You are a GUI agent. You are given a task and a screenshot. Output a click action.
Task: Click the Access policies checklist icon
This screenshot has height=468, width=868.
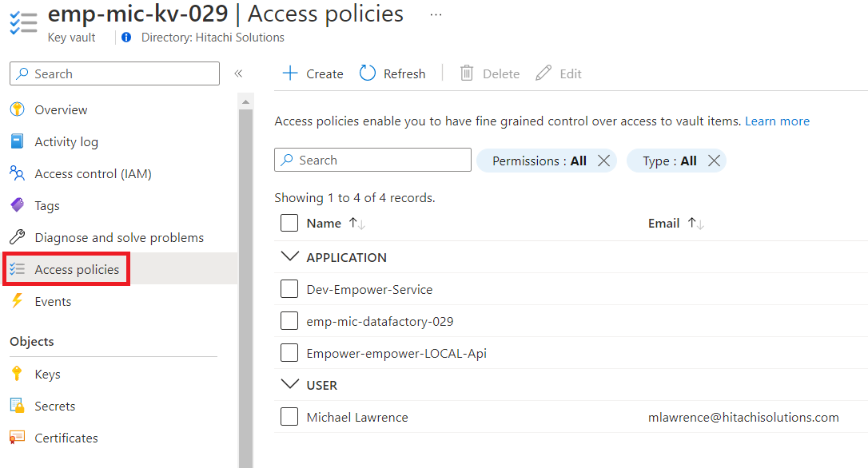tap(17, 269)
